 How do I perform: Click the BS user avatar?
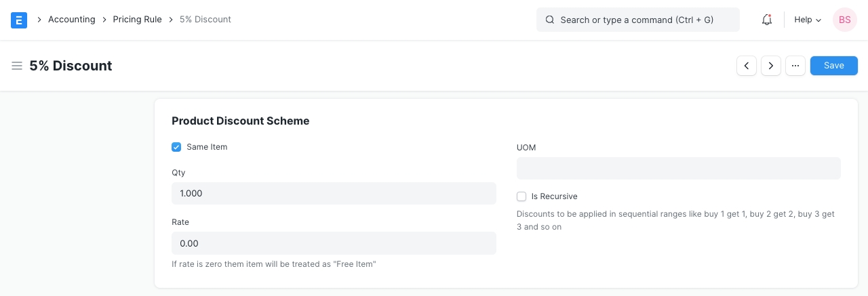click(845, 20)
